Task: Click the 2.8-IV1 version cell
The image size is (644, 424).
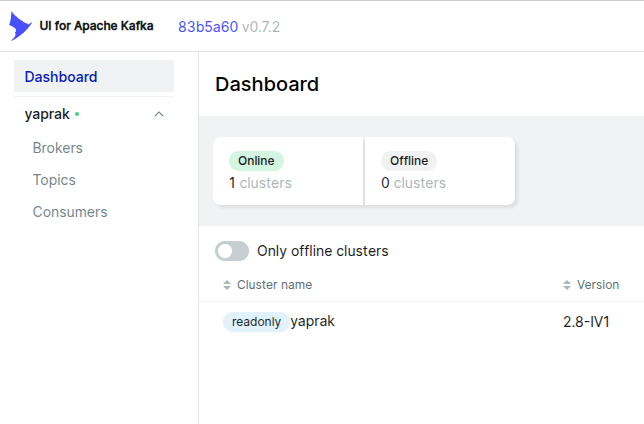Action: pyautogui.click(x=587, y=322)
